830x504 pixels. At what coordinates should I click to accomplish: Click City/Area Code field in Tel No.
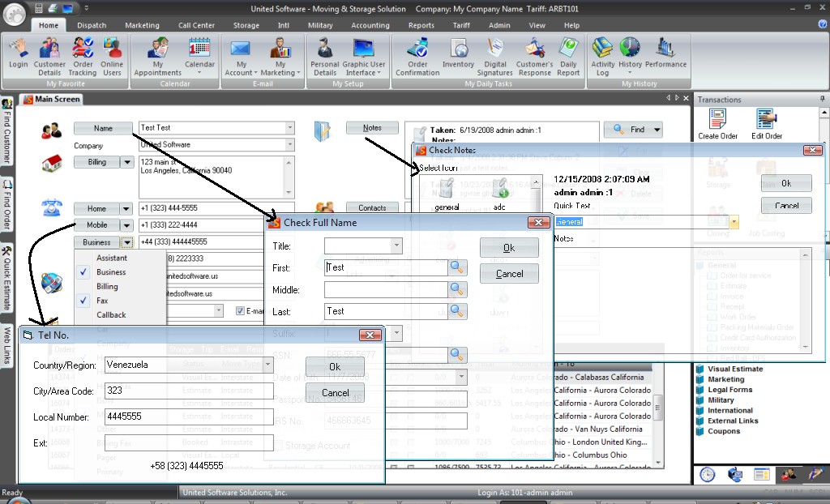point(189,391)
